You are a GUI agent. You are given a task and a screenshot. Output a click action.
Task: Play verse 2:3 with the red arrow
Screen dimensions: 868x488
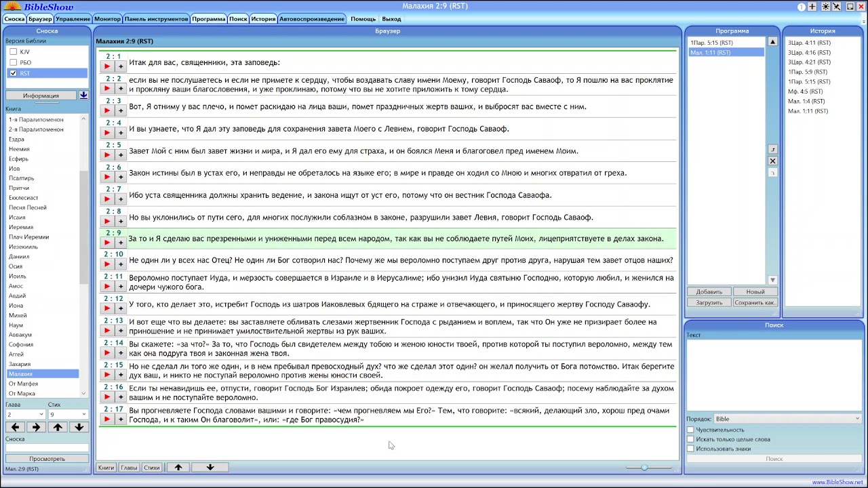106,110
